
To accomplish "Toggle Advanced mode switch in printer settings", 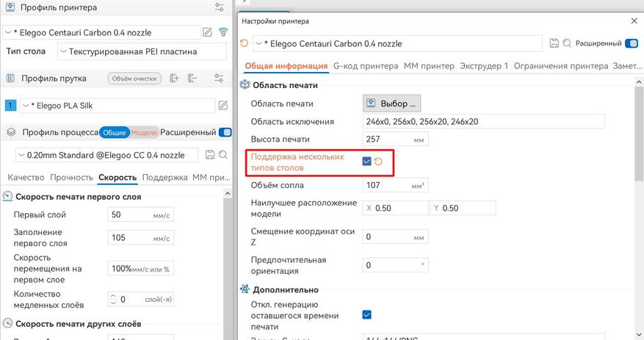I will [631, 44].
